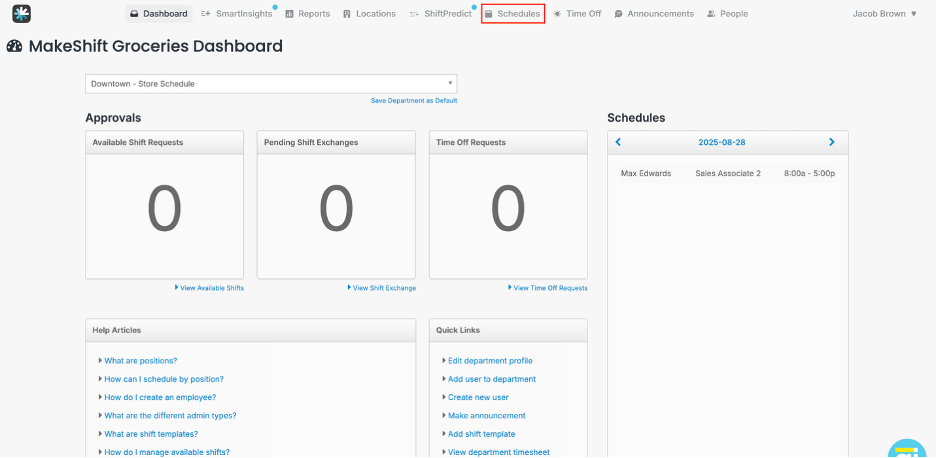Open ShiftPredict from top navigation
This screenshot has width=936, height=458.
pyautogui.click(x=440, y=14)
